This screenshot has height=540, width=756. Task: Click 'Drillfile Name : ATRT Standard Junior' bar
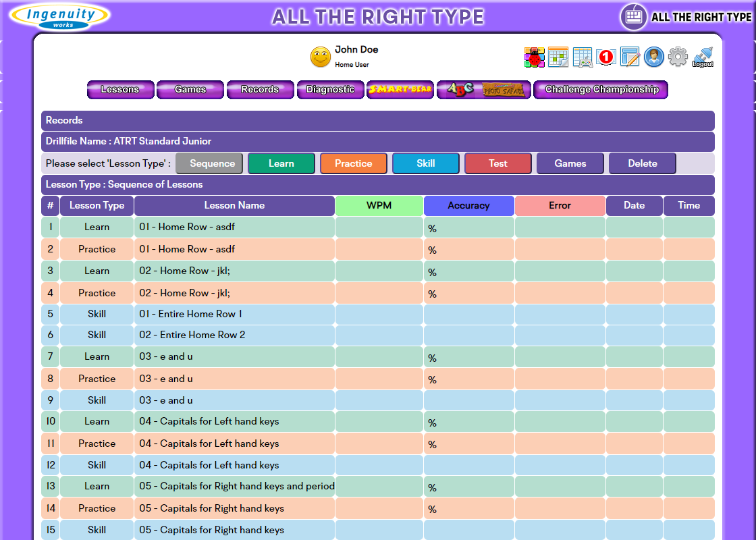point(378,142)
